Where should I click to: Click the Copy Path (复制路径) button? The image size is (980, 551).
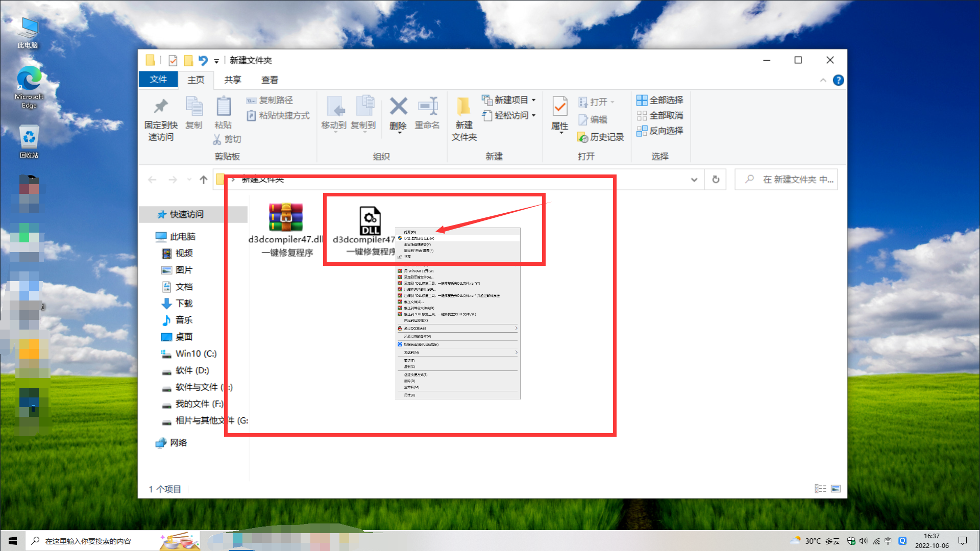(x=270, y=100)
